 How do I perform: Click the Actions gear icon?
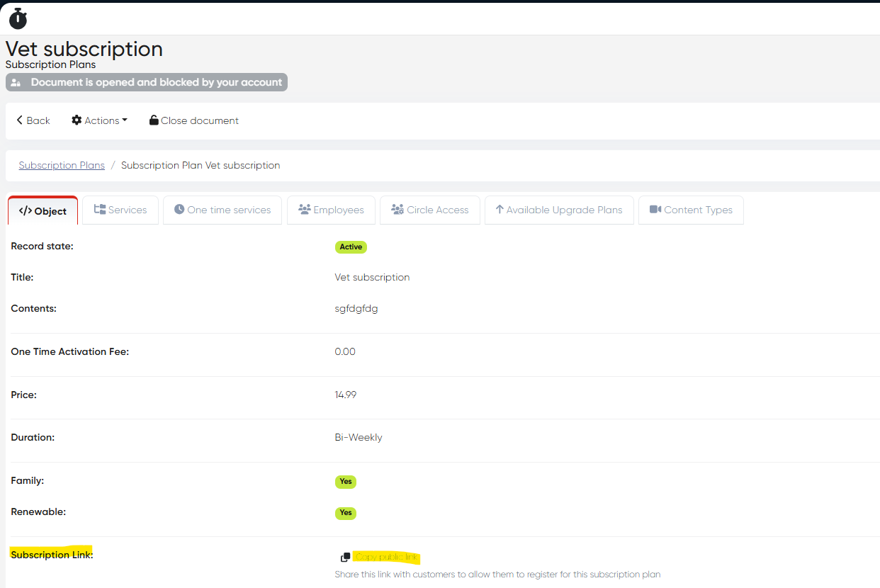pos(77,120)
